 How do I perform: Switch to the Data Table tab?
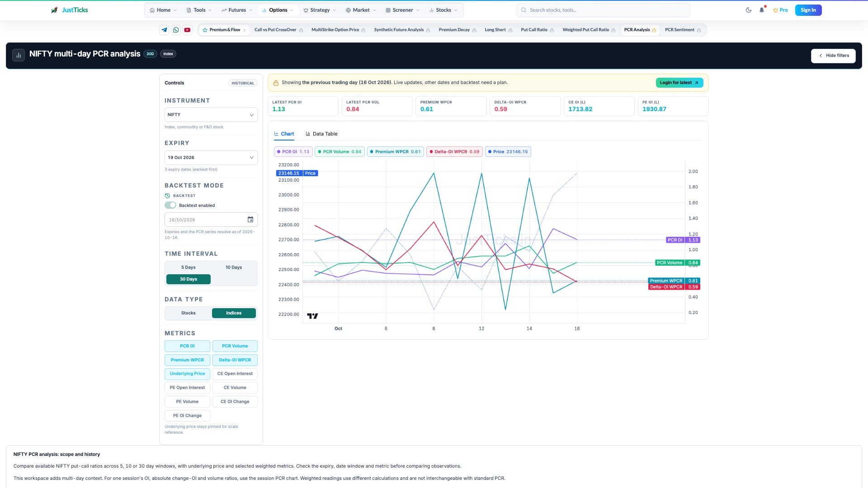point(321,134)
